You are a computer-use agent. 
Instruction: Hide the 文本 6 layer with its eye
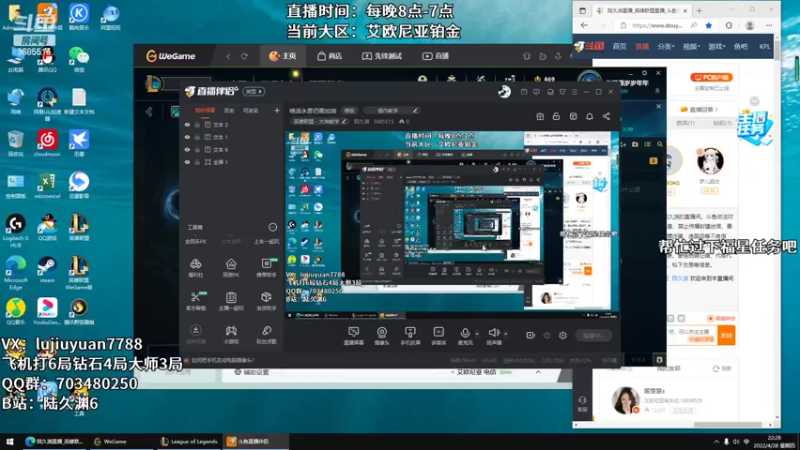(x=187, y=149)
